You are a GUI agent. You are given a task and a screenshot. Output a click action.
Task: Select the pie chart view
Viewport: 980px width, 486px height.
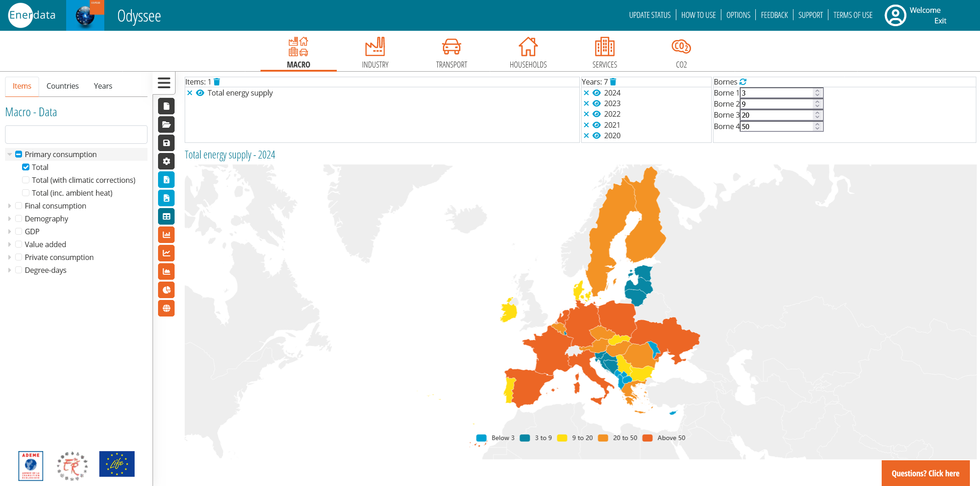pyautogui.click(x=166, y=290)
